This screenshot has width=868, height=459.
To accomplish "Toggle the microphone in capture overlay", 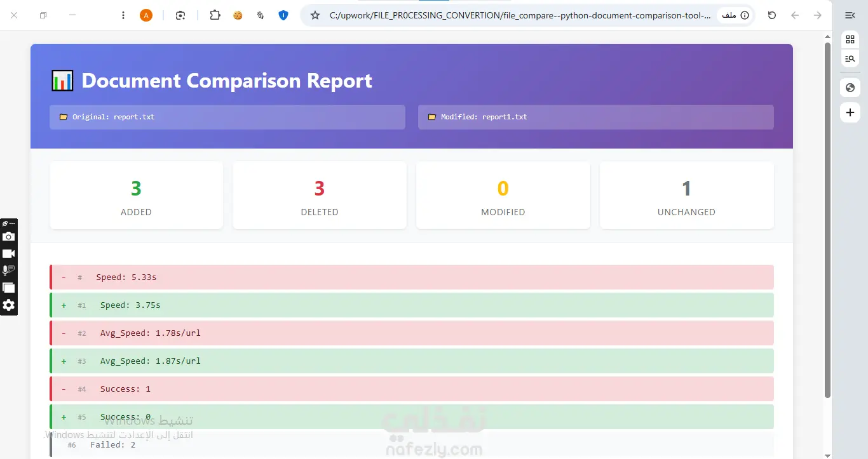I will (8, 271).
